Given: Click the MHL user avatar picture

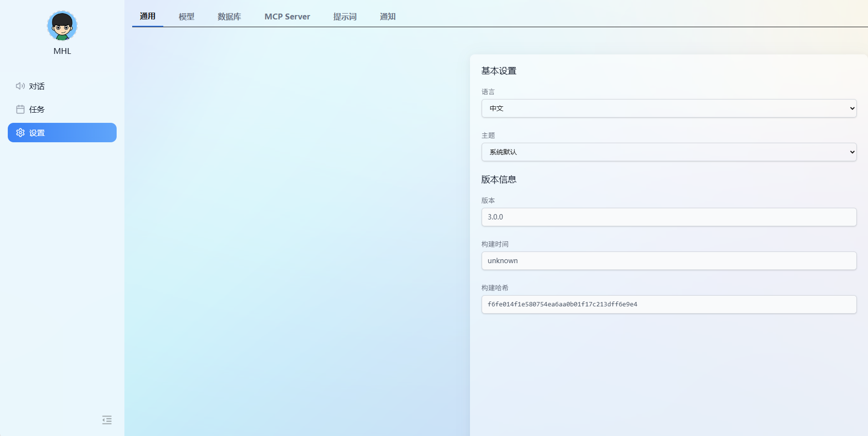Looking at the screenshot, I should (62, 26).
